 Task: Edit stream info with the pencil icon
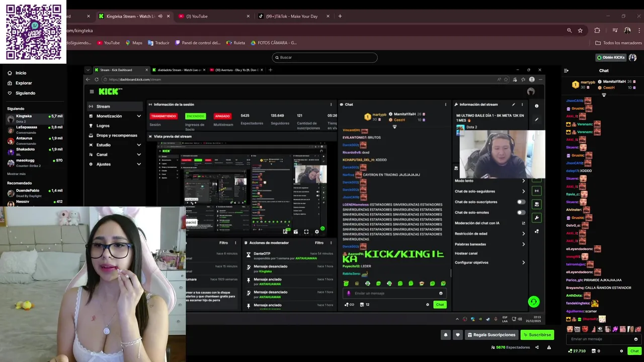513,105
